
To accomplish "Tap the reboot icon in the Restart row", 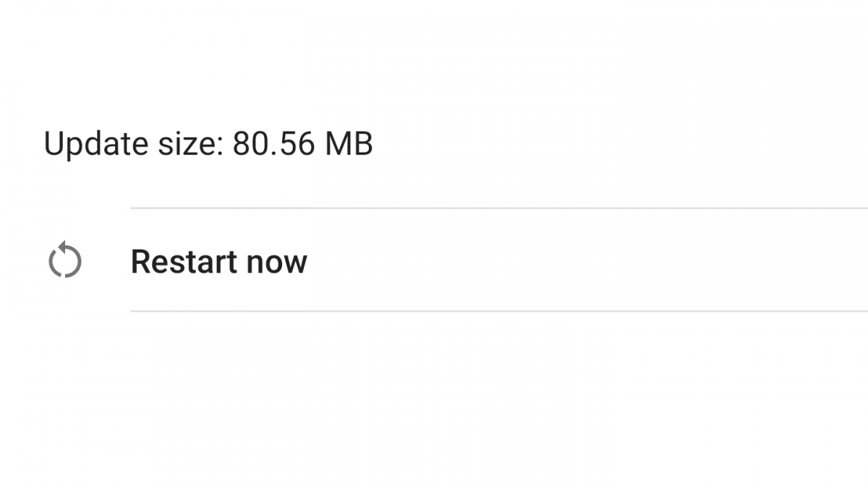I will (65, 261).
